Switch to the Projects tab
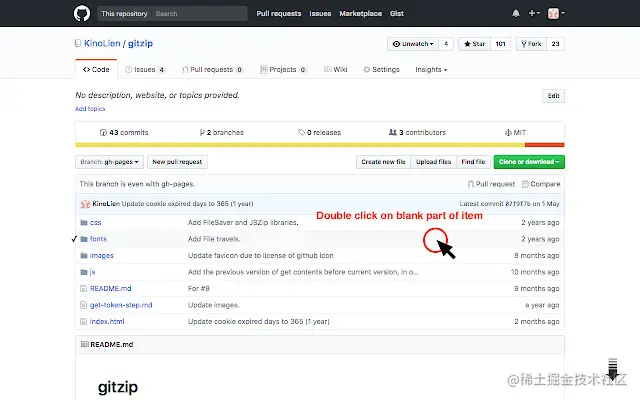Image resolution: width=640 pixels, height=400 pixels. click(x=283, y=69)
